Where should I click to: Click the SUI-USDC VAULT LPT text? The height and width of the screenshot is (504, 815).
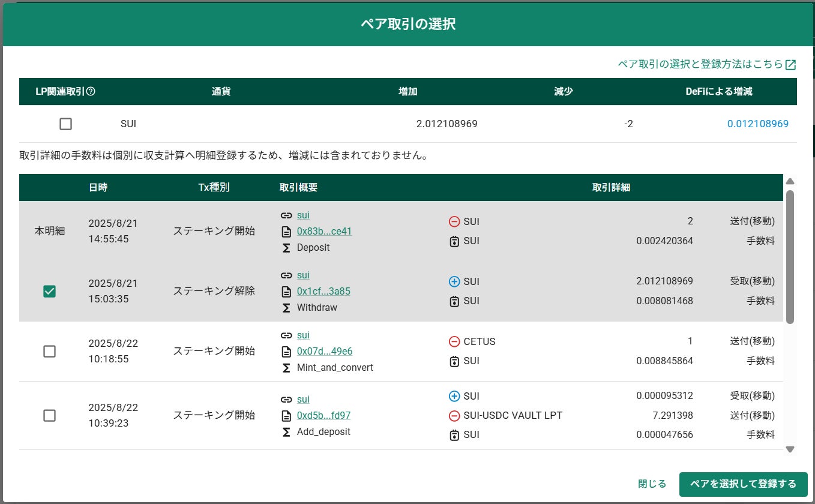[513, 415]
